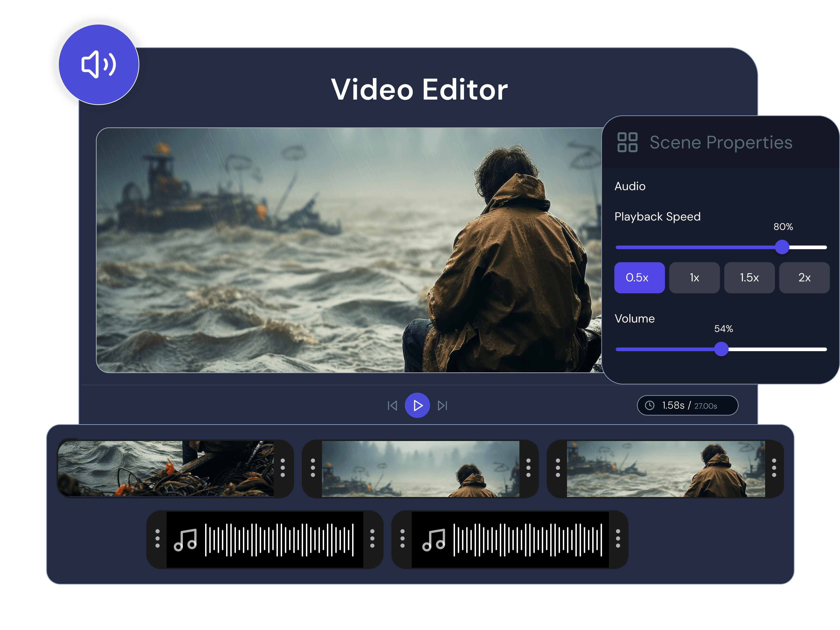Click the music note icon on first audio clip
840x630 pixels.
185,540
